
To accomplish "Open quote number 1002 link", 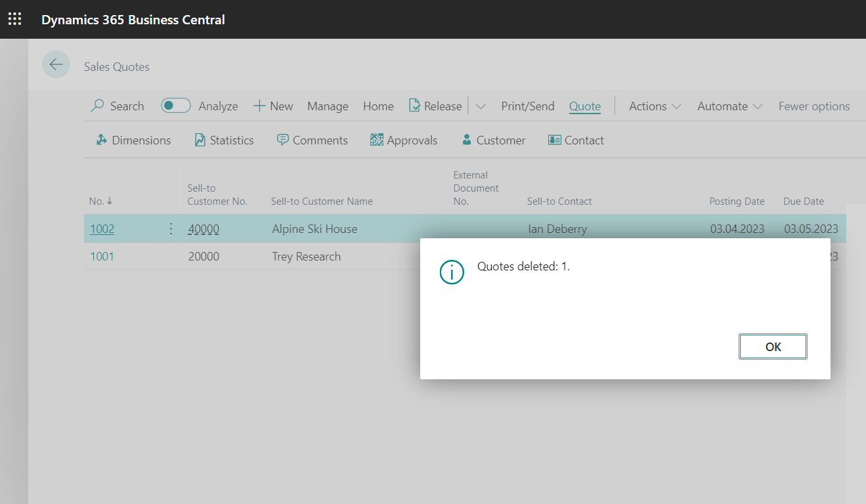I will pos(102,229).
